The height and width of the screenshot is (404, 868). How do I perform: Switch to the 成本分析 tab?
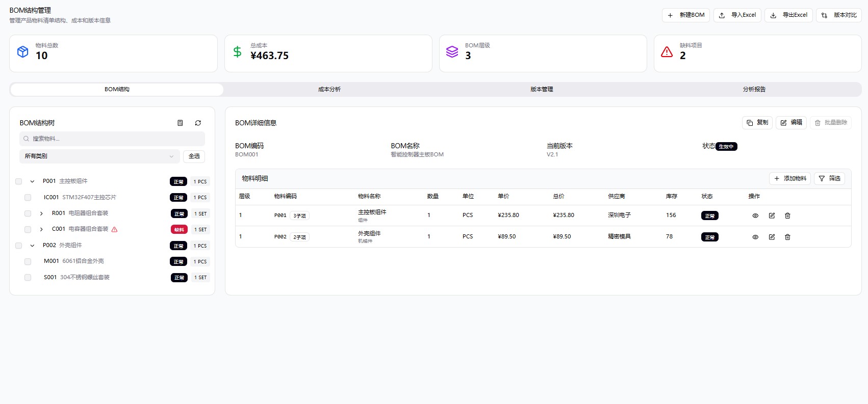329,89
